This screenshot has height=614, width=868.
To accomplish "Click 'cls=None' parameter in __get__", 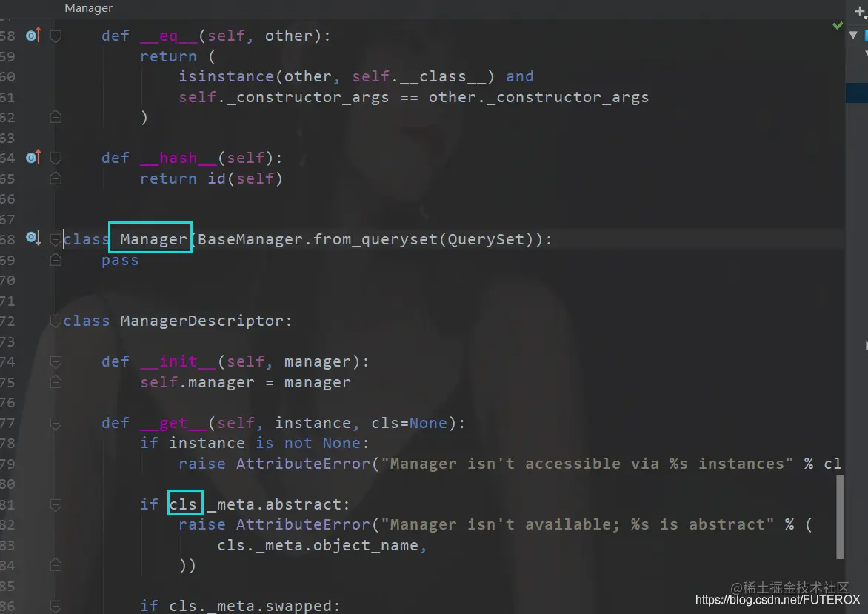I will [x=409, y=424].
